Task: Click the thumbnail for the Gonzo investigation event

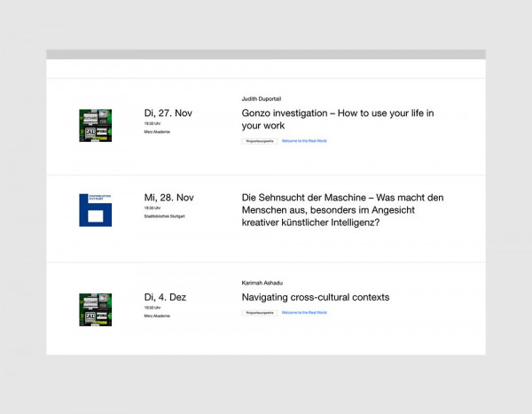Action: point(95,126)
